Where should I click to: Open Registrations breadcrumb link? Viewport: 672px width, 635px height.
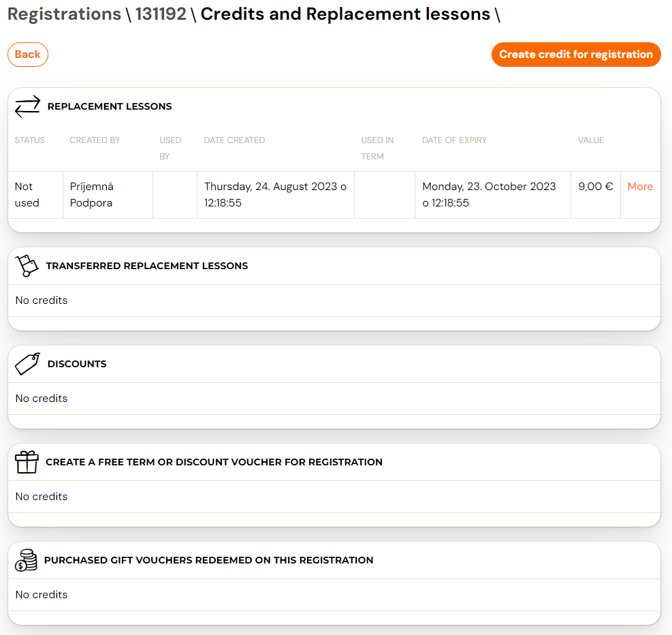click(x=64, y=14)
